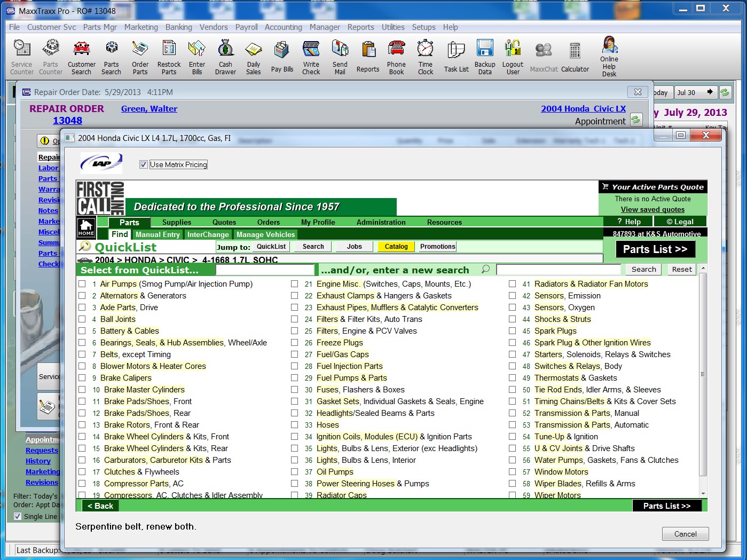This screenshot has width=747, height=560.
Task: Click the Backup Data icon
Action: (485, 57)
